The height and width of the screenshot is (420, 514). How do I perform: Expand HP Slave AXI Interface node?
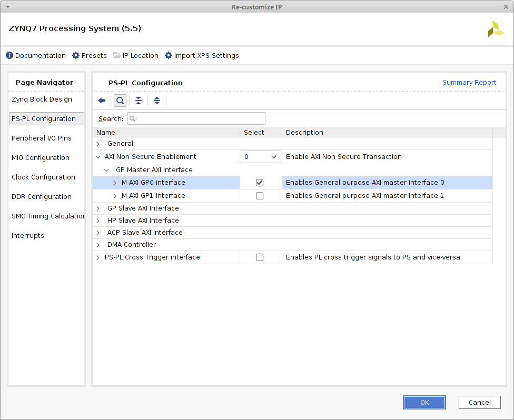pos(98,221)
